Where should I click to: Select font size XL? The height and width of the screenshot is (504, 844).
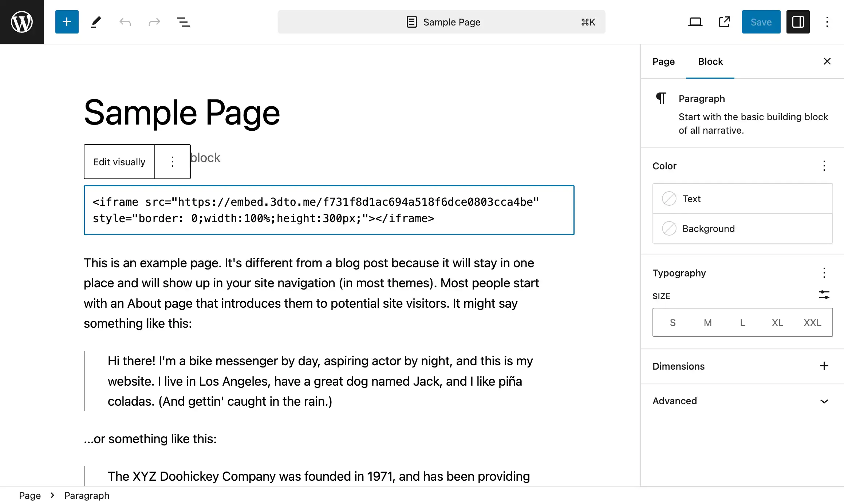tap(777, 323)
